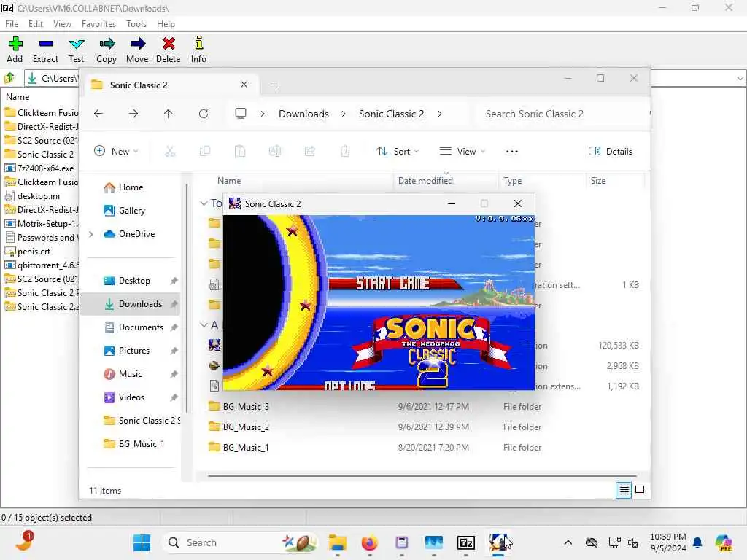Expand the OneDrive sidebar node
Image resolution: width=747 pixels, height=560 pixels.
point(91,234)
